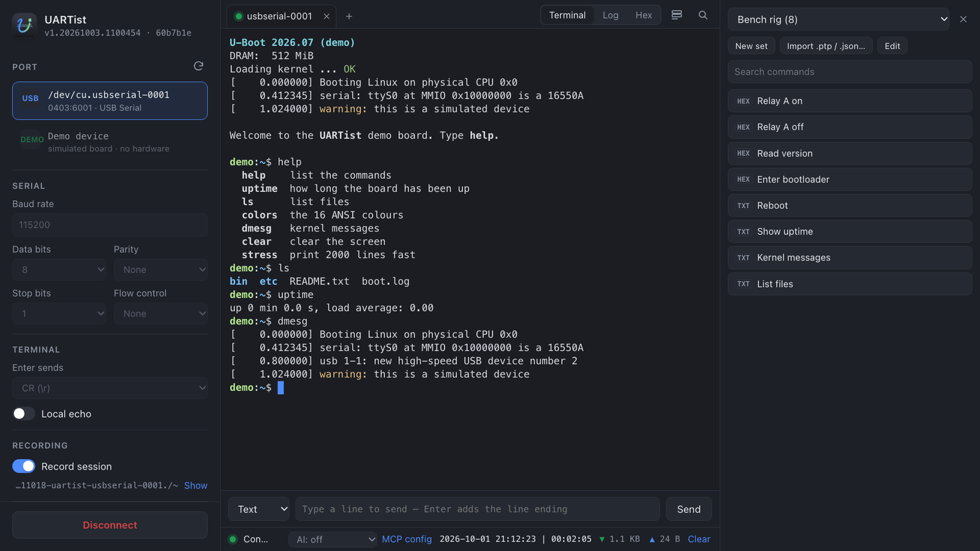Open the Parity dropdown

(160, 270)
